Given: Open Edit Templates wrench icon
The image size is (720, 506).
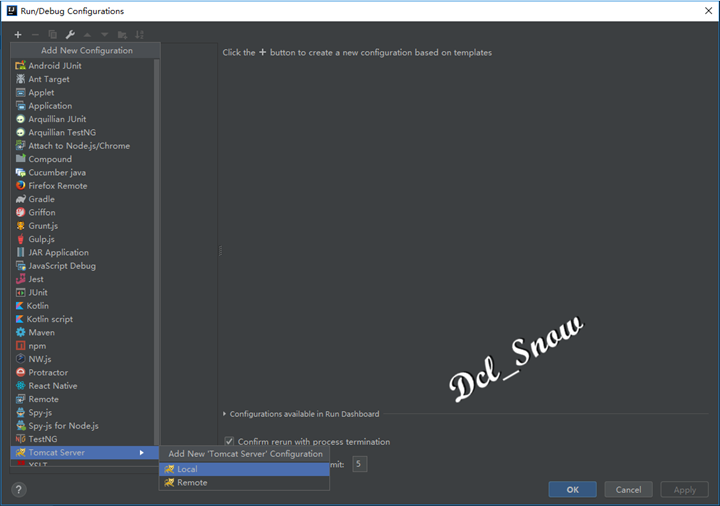Looking at the screenshot, I should tap(70, 34).
